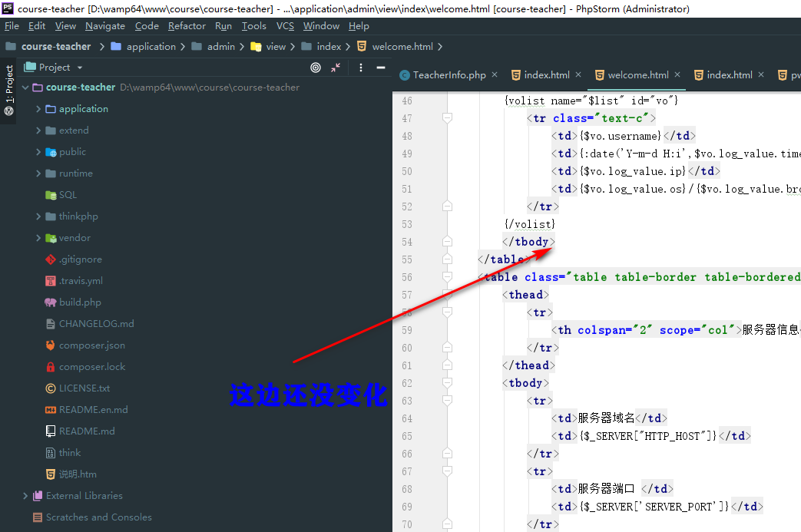801x532 pixels.
Task: Expand the thinkphp folder
Action: 38,216
